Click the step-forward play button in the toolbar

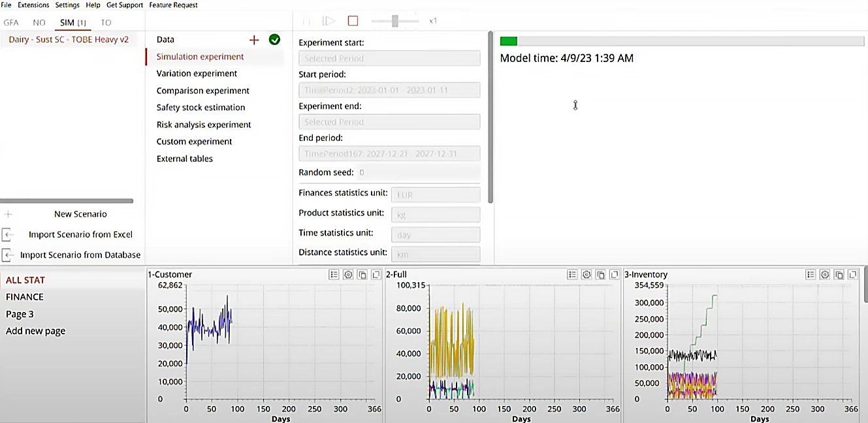pos(329,21)
